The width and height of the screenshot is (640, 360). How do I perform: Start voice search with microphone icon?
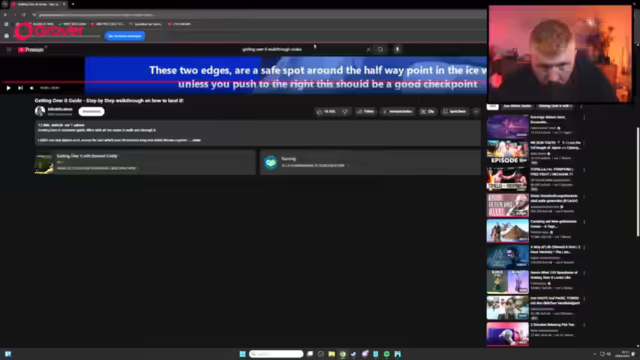[x=397, y=49]
